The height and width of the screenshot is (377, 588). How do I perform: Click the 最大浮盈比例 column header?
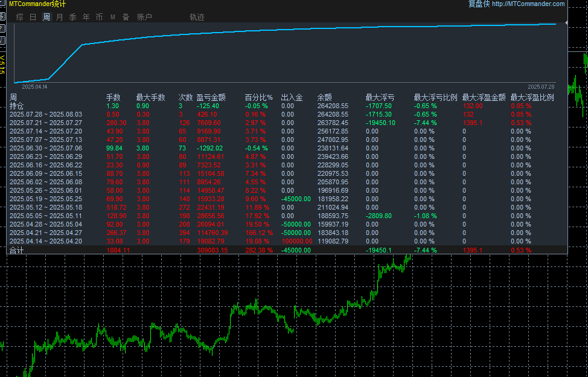(x=532, y=97)
